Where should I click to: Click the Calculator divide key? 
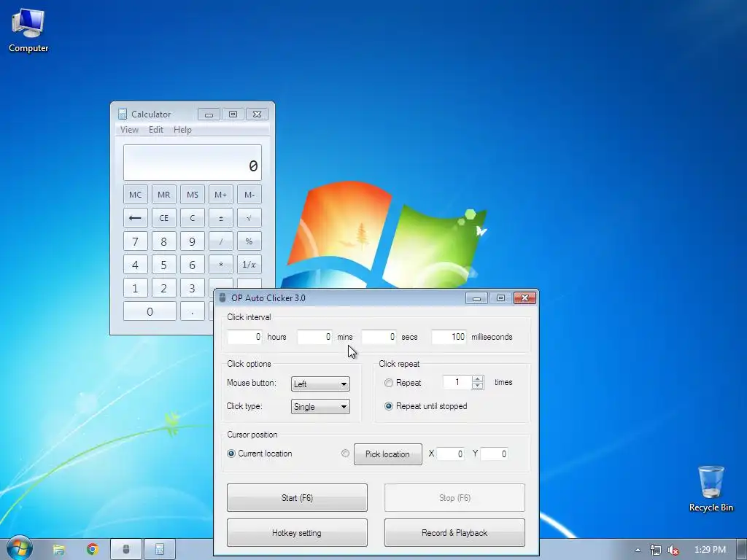(x=220, y=241)
